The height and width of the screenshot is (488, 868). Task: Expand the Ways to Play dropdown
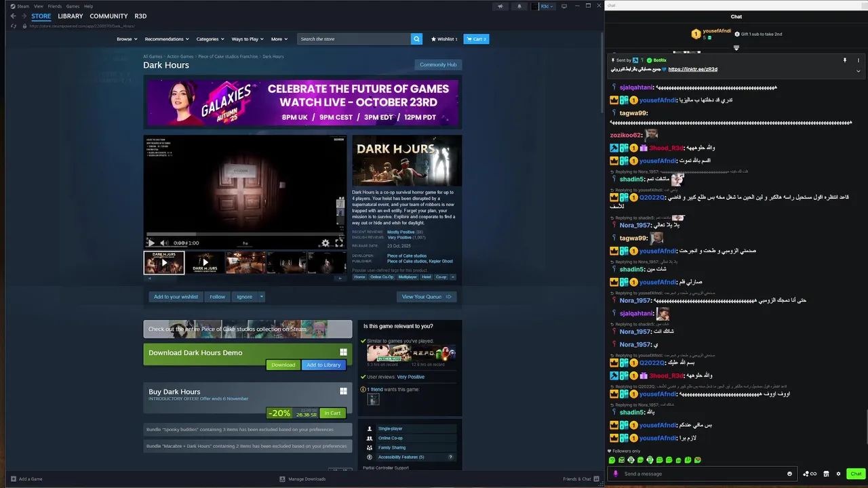248,39
